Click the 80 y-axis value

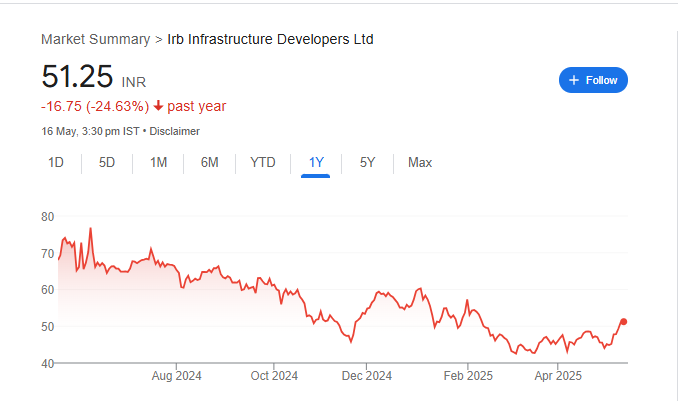tap(48, 217)
